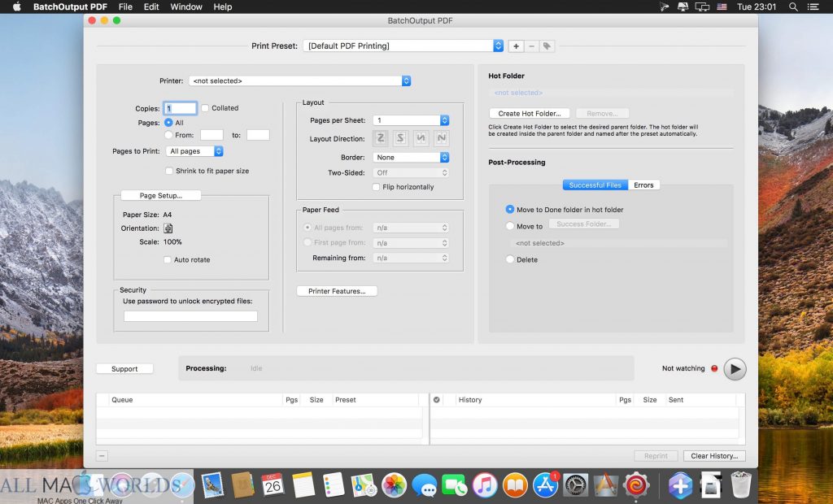Click Create Hot Folder... button
The image size is (833, 504).
pos(530,114)
